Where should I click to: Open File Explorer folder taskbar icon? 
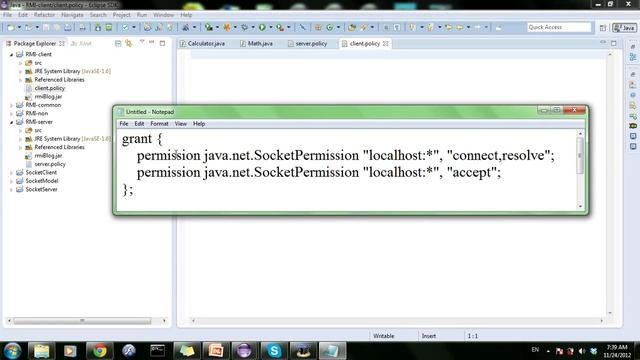pyautogui.click(x=41, y=351)
